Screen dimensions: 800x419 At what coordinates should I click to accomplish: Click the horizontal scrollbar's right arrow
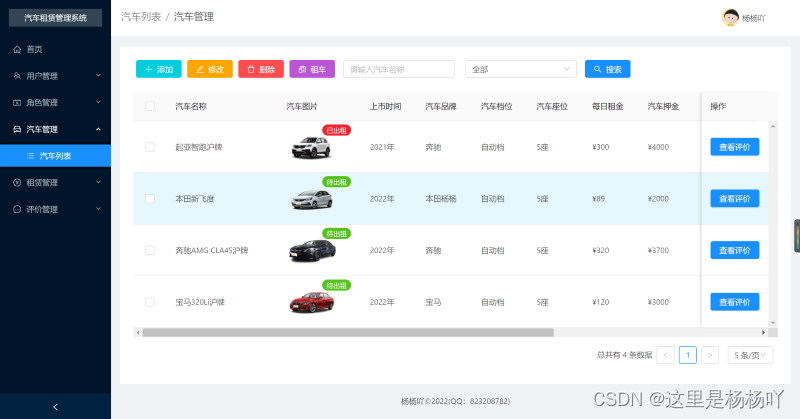click(763, 333)
